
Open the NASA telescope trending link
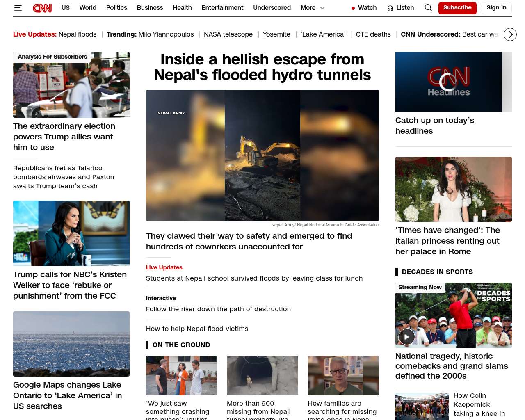[228, 34]
